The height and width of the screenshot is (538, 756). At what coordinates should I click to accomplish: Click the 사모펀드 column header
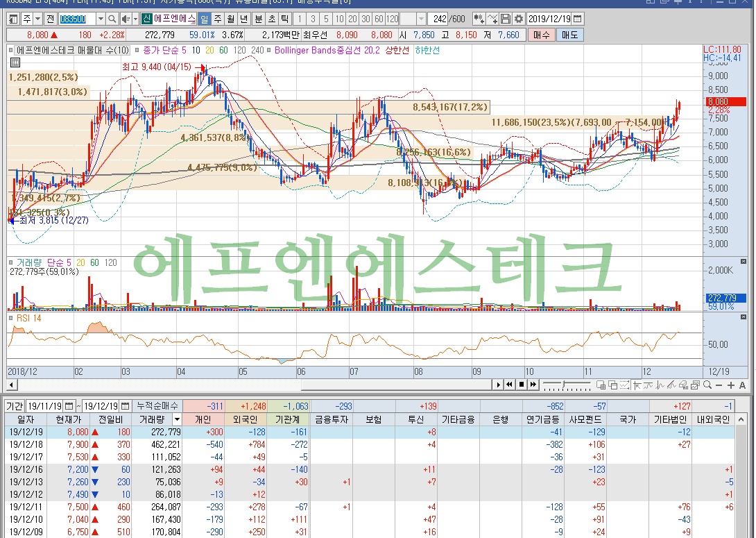point(585,420)
